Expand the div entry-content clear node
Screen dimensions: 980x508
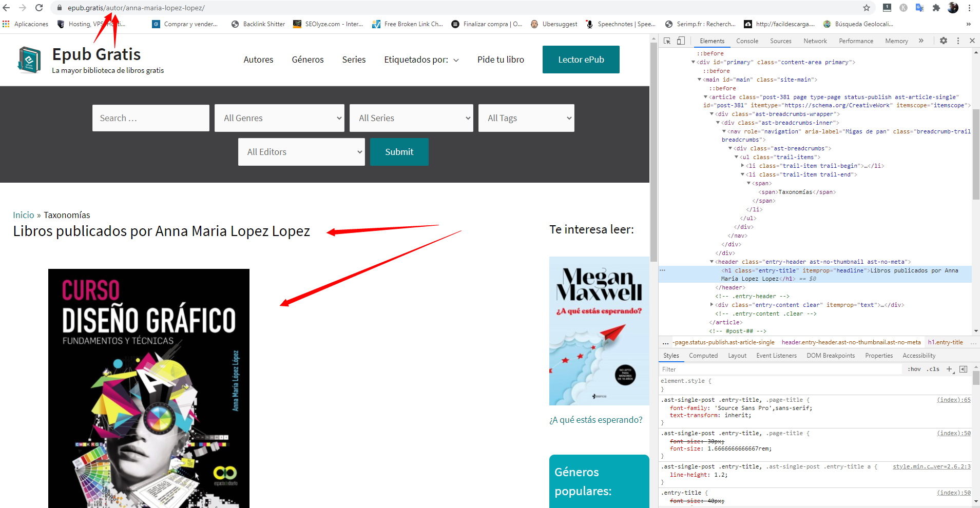click(712, 305)
